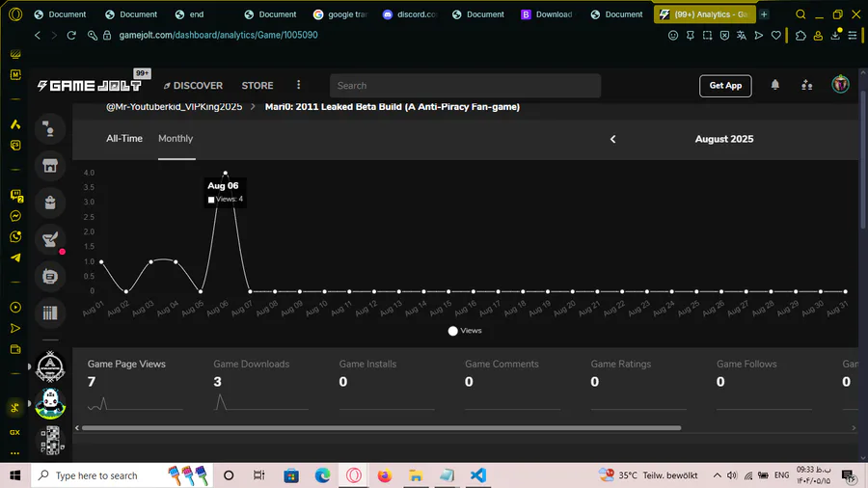Open the game library icon in sidebar
Screen dimensions: 868x488
pos(50,313)
